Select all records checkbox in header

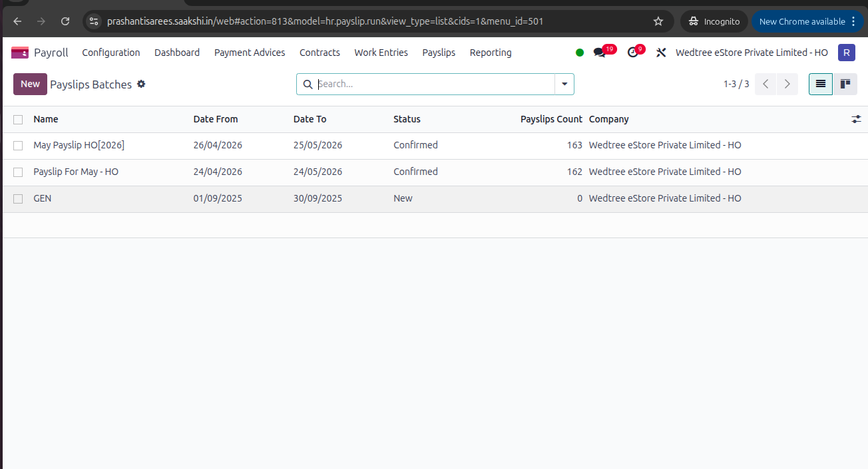(18, 120)
